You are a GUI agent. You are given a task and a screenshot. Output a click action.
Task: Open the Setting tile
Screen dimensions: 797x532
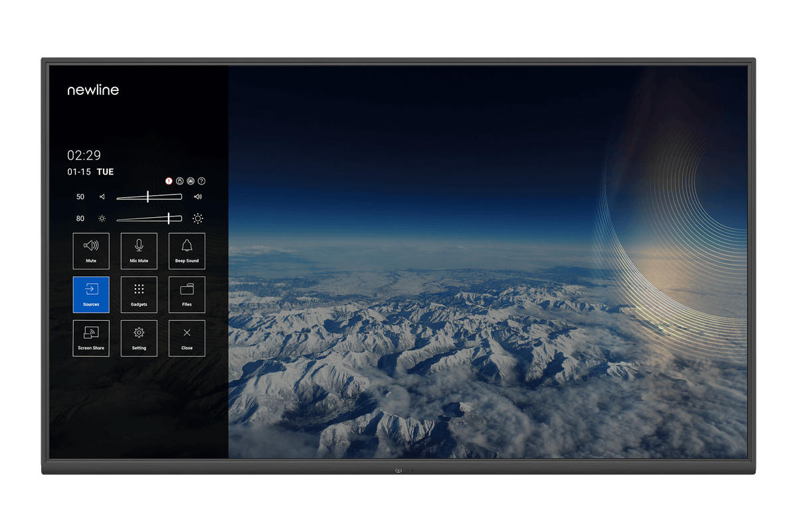click(x=139, y=338)
